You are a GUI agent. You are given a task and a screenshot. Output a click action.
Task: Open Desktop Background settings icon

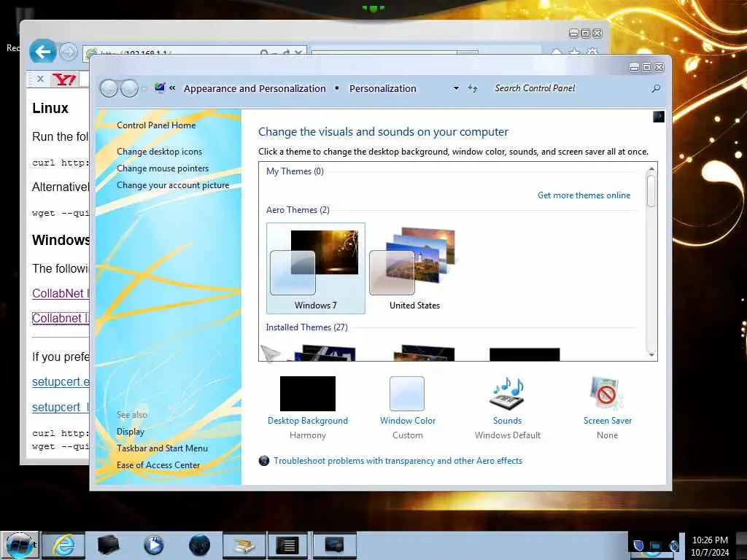click(x=308, y=393)
